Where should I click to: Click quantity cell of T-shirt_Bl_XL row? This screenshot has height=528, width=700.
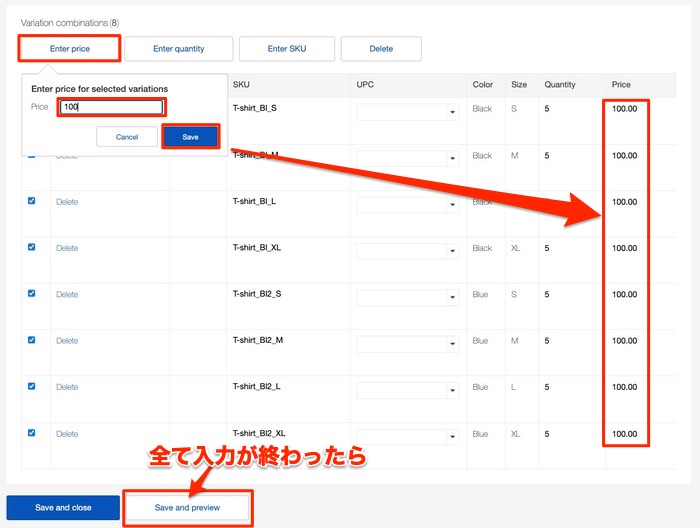(547, 248)
